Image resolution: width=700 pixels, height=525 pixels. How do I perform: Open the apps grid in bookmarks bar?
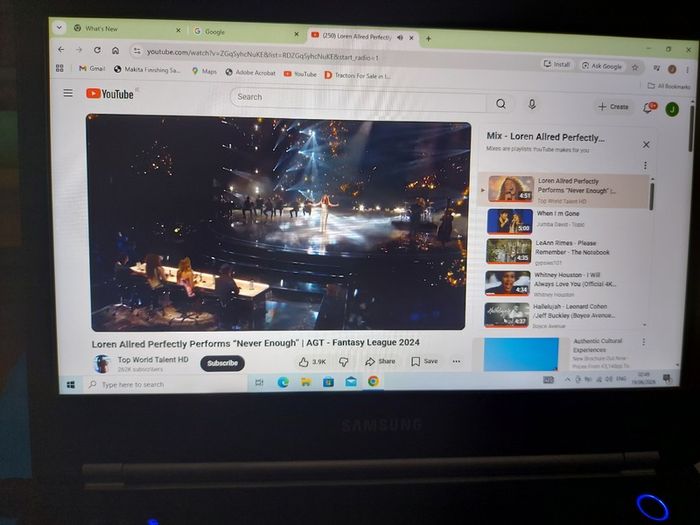click(x=60, y=68)
